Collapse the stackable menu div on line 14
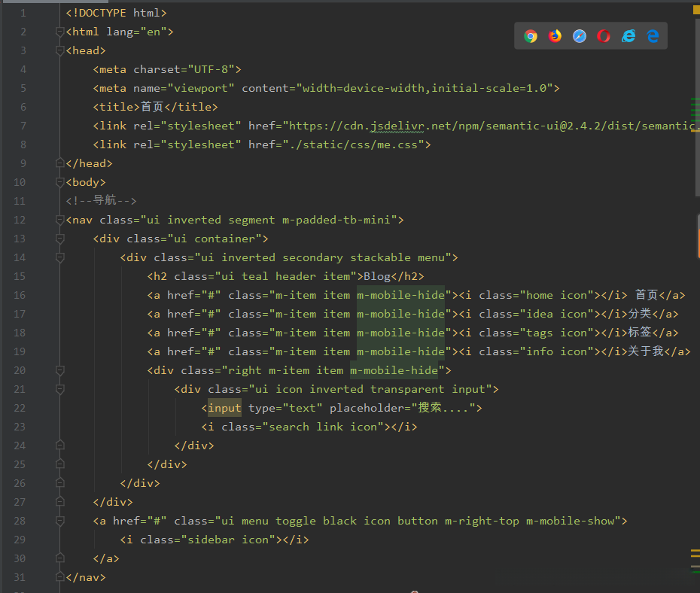The height and width of the screenshot is (593, 700). click(59, 257)
